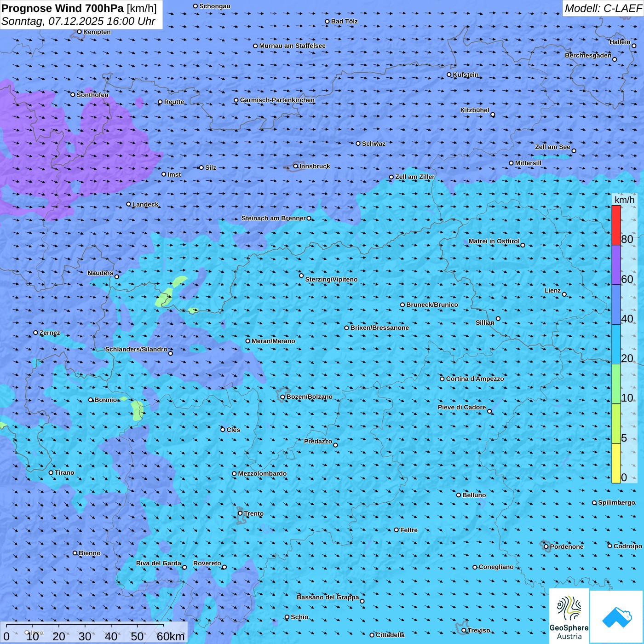Click the Innsbruck city marker

(x=296, y=167)
